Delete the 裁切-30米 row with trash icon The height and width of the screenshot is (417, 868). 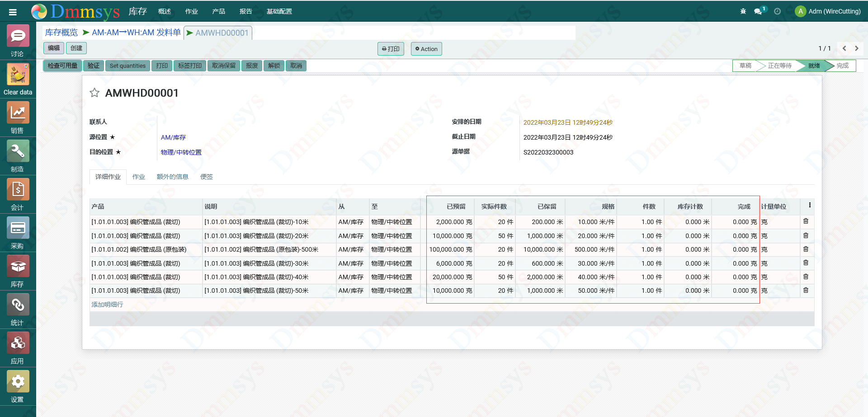pyautogui.click(x=806, y=262)
